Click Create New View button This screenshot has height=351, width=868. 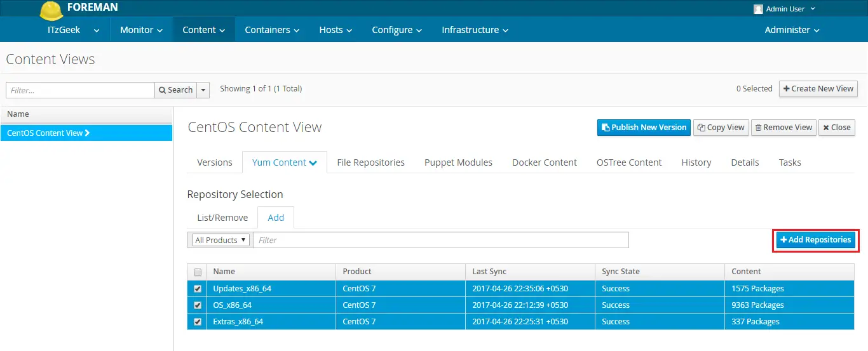click(818, 89)
